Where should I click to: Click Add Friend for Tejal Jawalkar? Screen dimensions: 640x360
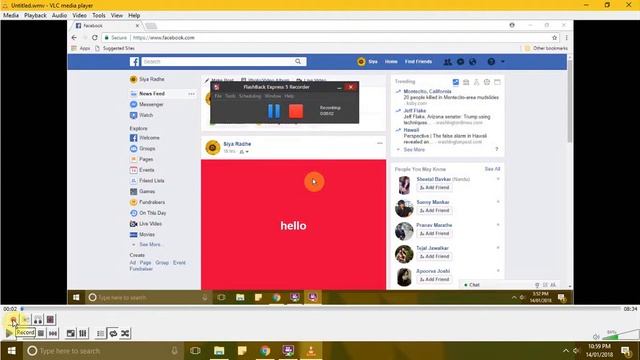[434, 256]
